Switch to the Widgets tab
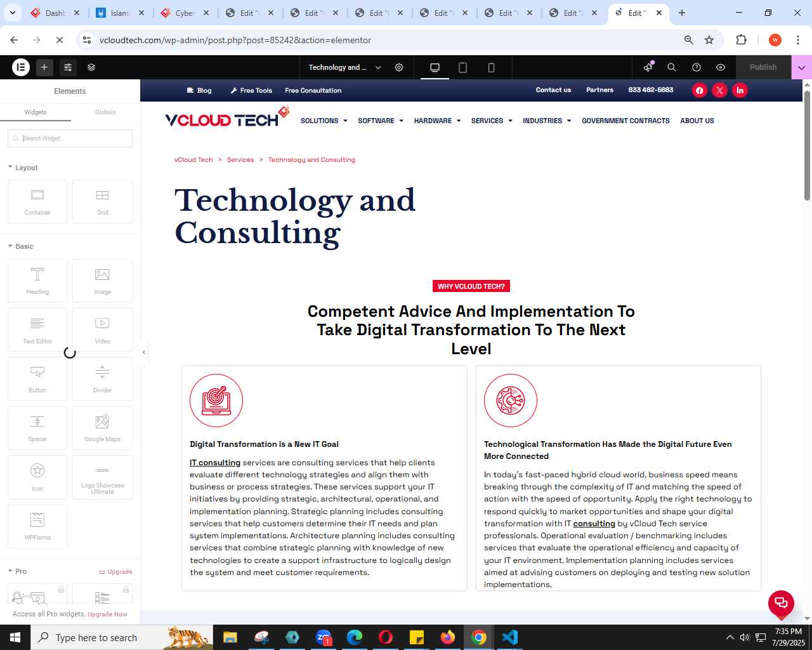The width and height of the screenshot is (812, 650). 36,112
